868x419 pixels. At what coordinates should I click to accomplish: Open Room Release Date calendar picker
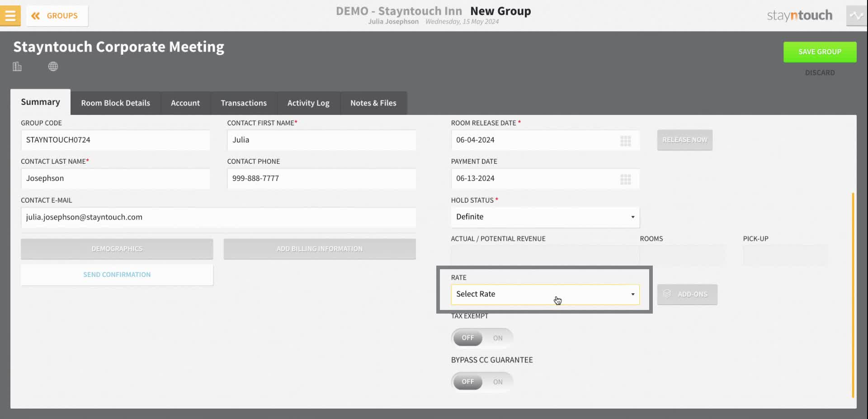pyautogui.click(x=625, y=141)
